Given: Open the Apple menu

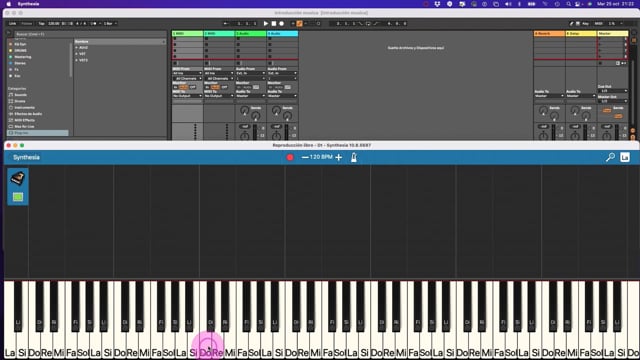Looking at the screenshot, I should 9,4.
